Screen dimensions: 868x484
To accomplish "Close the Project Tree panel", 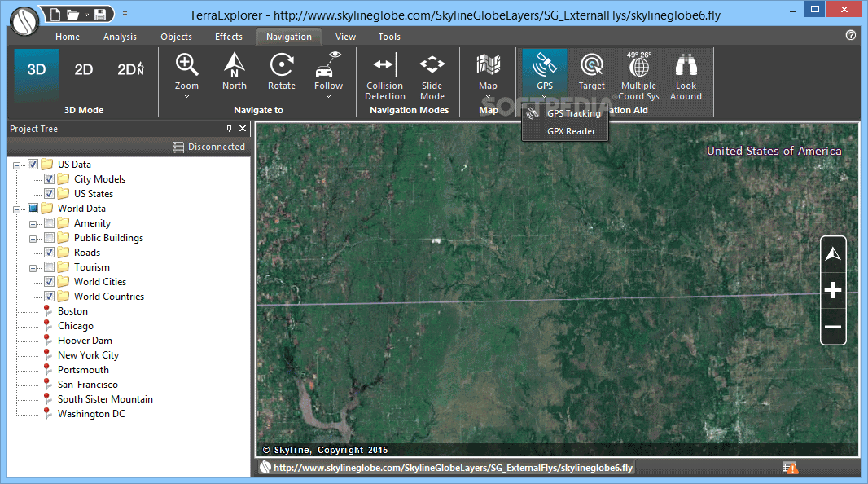I will coord(243,129).
